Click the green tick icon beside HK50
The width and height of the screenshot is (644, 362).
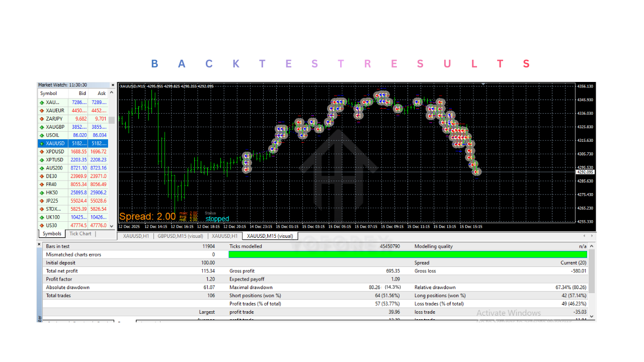41,192
